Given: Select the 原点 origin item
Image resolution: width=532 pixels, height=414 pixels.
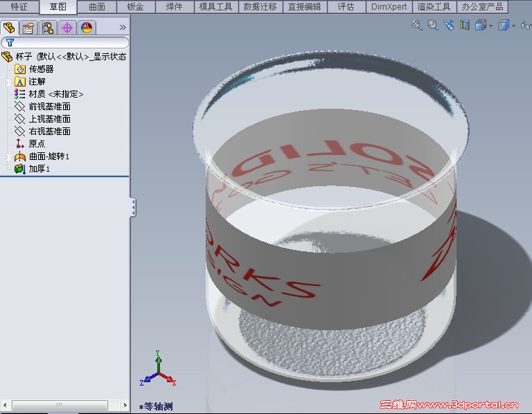Looking at the screenshot, I should (x=30, y=144).
